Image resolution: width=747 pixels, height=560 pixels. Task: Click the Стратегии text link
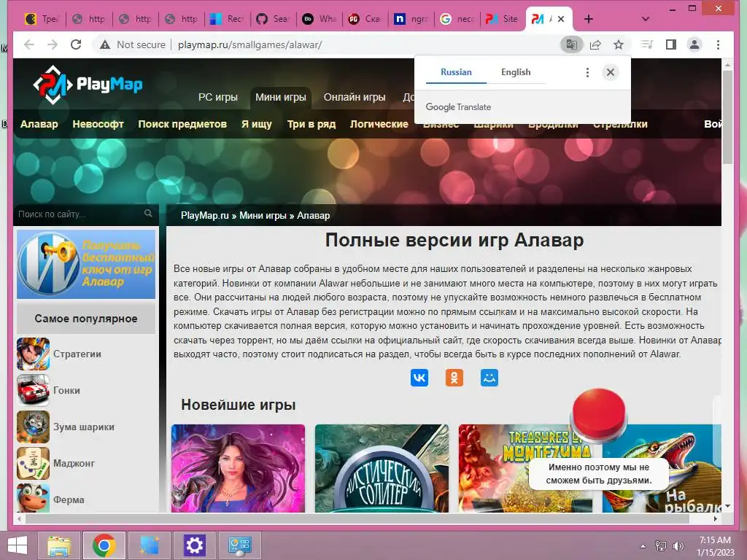77,354
